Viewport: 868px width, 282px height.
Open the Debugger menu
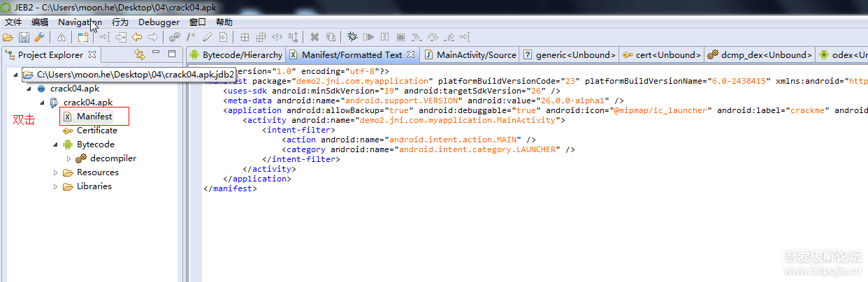pos(159,22)
